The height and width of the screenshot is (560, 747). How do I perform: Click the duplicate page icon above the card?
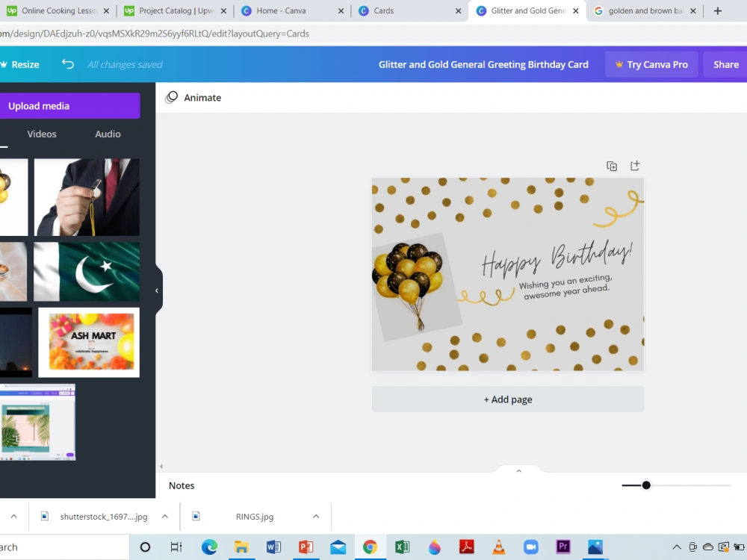[612, 166]
